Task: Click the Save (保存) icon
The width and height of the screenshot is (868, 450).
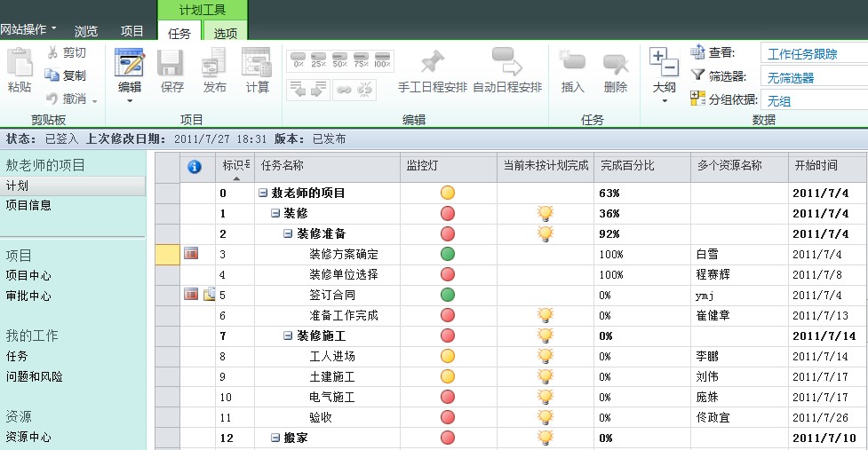Action: [171, 65]
